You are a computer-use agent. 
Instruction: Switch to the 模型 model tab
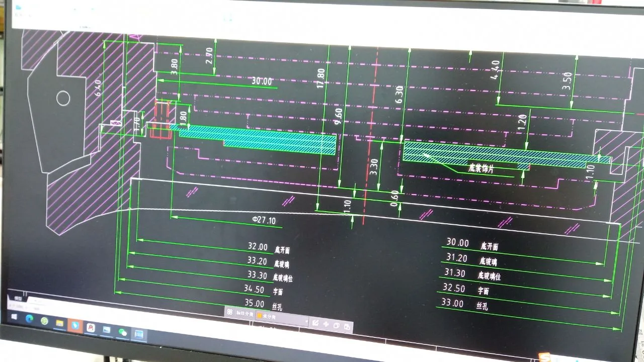[19, 298]
